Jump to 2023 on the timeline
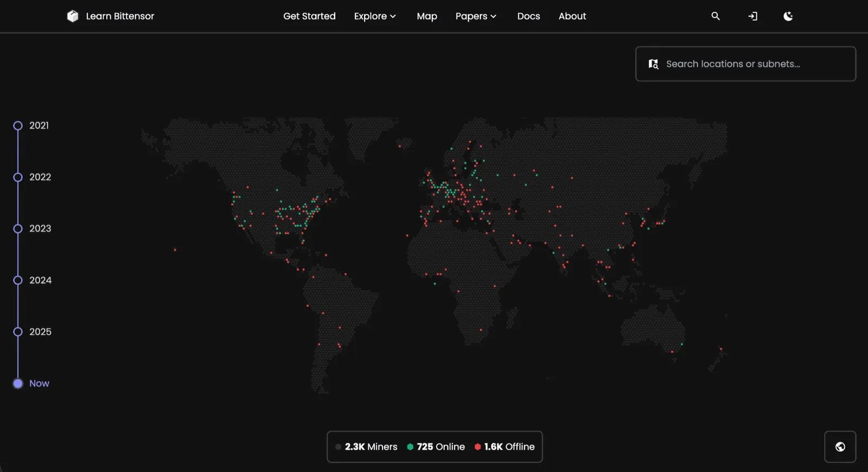 coord(18,229)
